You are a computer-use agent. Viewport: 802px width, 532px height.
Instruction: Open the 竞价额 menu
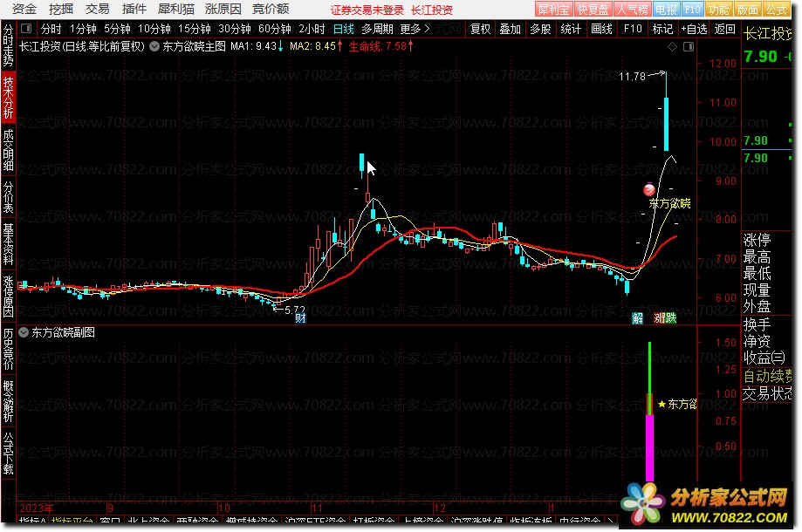(x=271, y=9)
